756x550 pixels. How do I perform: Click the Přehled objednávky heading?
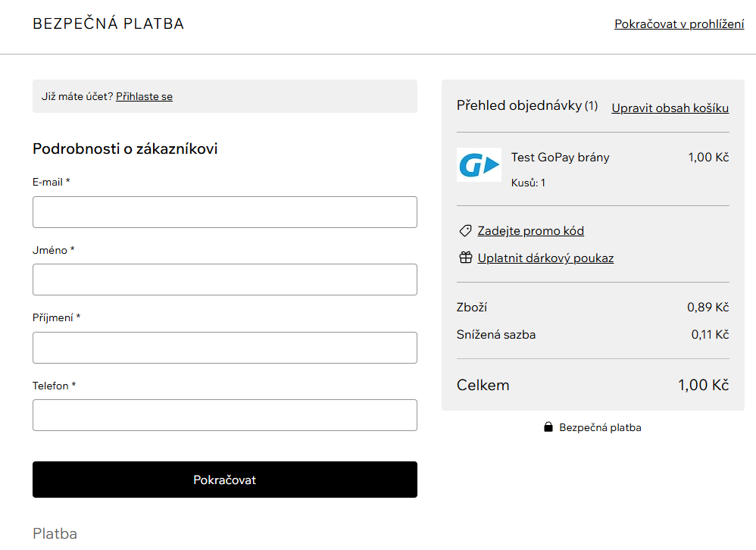(527, 105)
